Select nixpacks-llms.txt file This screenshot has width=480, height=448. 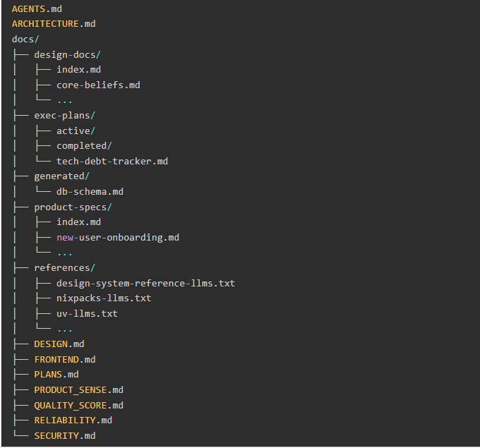104,298
